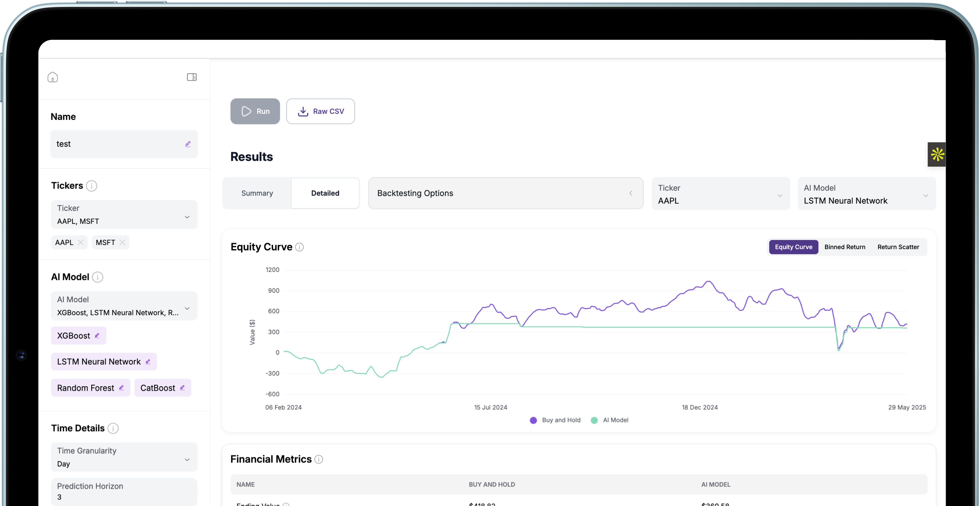980x506 pixels.
Task: Download results via Raw CSV button
Action: click(x=320, y=111)
